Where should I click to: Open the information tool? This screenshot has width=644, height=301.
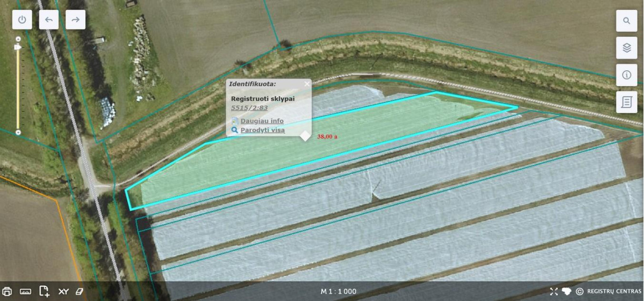pyautogui.click(x=627, y=75)
